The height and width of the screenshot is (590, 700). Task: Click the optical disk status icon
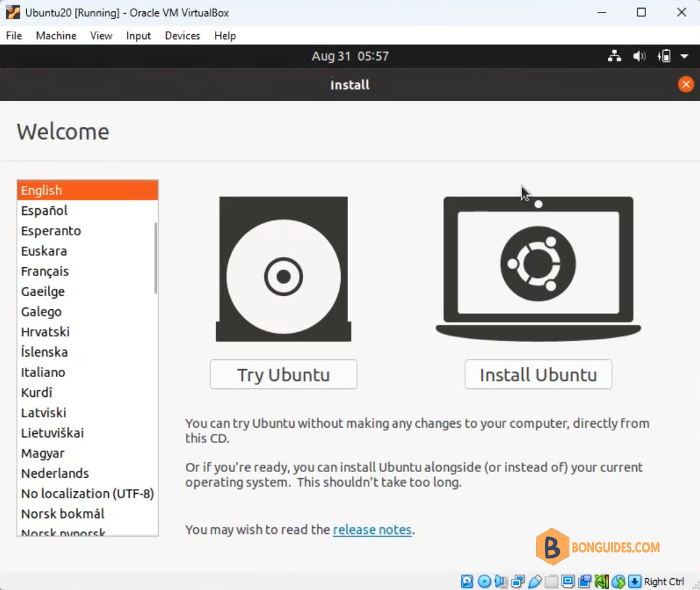click(484, 581)
